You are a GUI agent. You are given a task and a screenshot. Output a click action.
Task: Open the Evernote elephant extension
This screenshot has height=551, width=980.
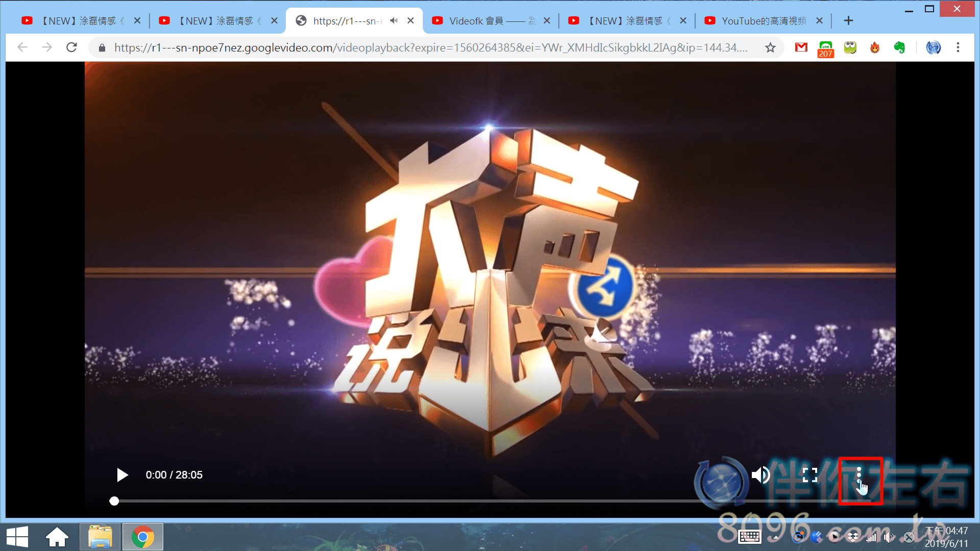[x=899, y=47]
